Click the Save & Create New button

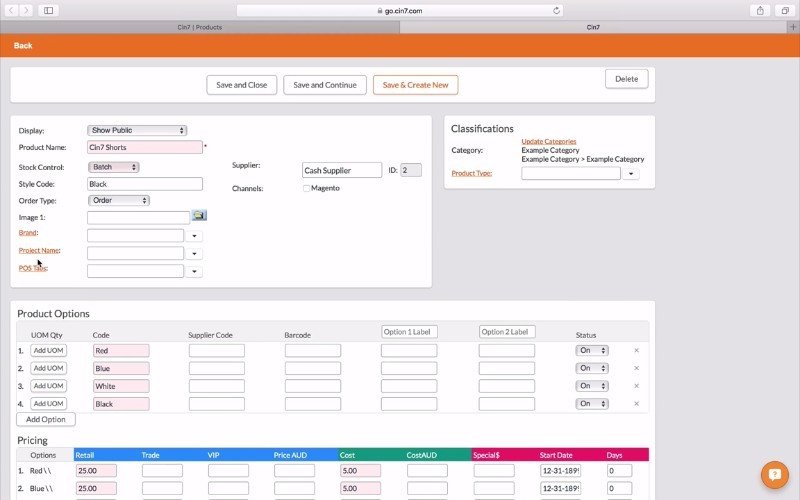[x=415, y=85]
